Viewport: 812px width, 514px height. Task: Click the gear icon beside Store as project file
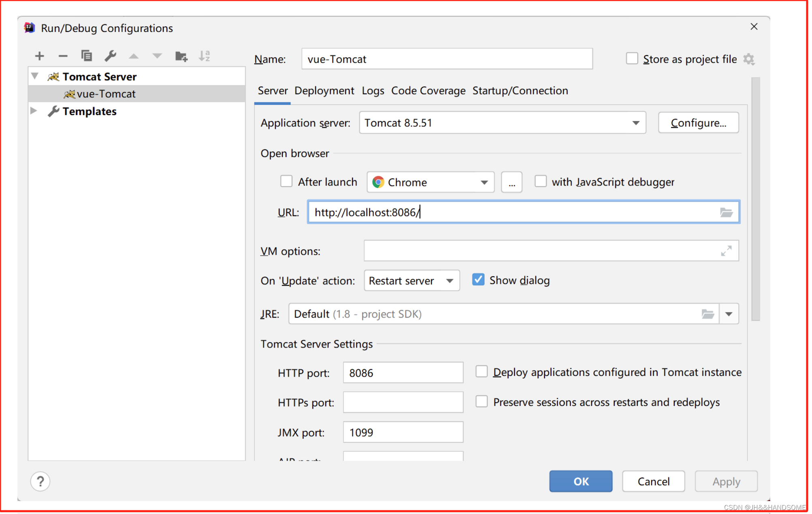(x=749, y=59)
